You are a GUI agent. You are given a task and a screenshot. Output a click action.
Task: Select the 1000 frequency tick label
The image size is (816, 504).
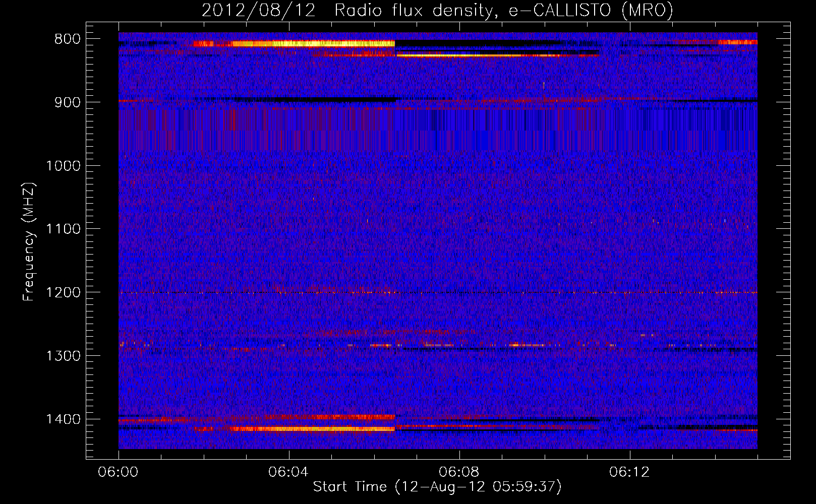point(63,166)
